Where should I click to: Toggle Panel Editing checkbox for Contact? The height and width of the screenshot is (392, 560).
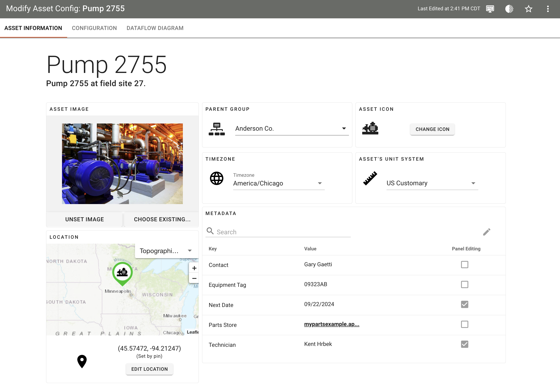pos(465,264)
